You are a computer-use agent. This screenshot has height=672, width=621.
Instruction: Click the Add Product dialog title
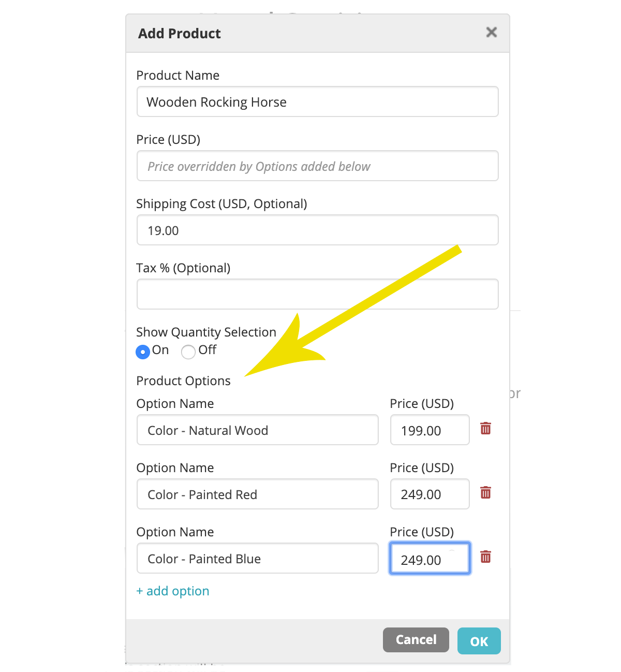point(180,33)
